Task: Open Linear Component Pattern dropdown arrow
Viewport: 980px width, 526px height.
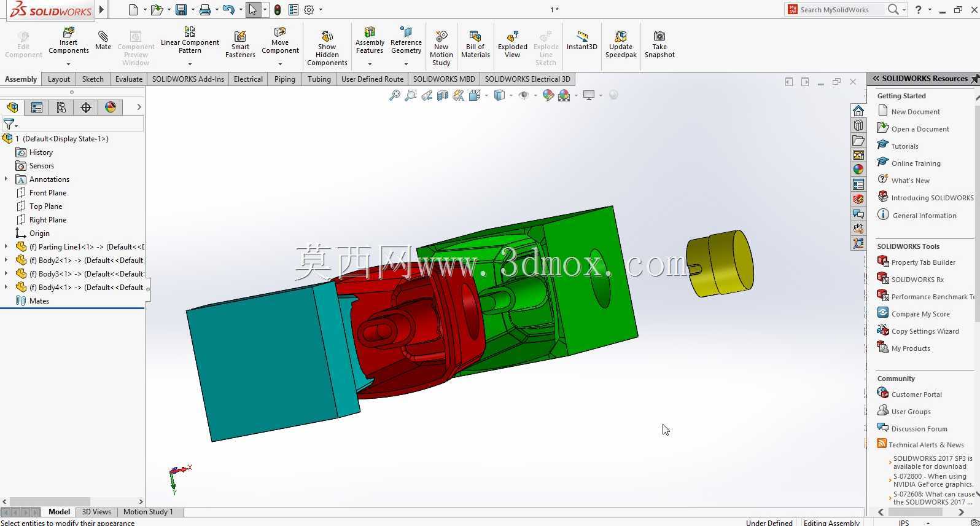Action: [x=190, y=64]
